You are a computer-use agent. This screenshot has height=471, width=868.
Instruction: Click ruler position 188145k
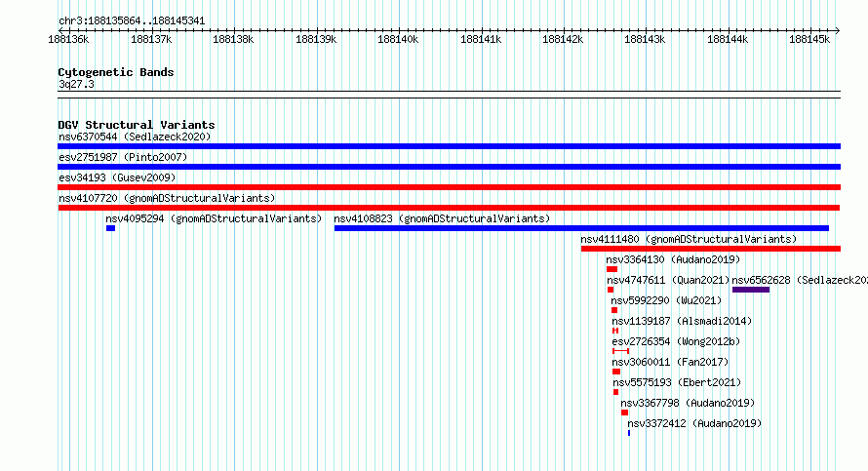coord(809,39)
